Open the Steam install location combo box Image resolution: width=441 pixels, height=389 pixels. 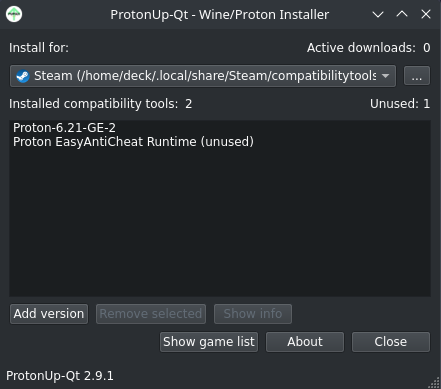[x=203, y=76]
